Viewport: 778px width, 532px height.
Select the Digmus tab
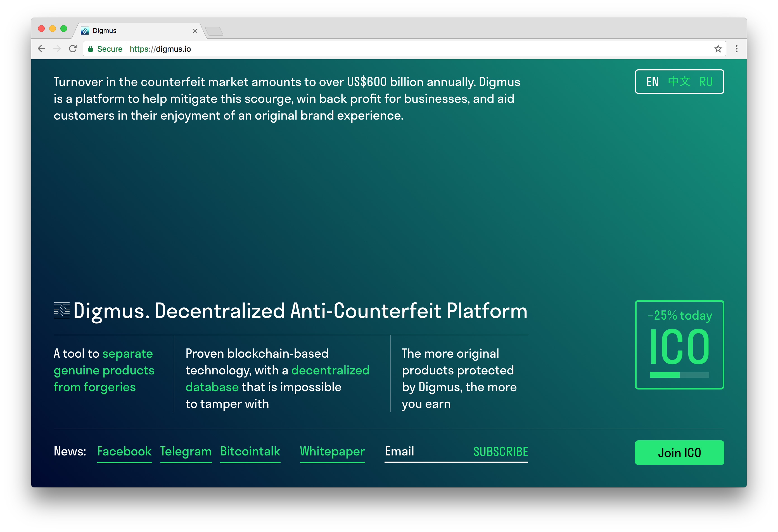139,31
